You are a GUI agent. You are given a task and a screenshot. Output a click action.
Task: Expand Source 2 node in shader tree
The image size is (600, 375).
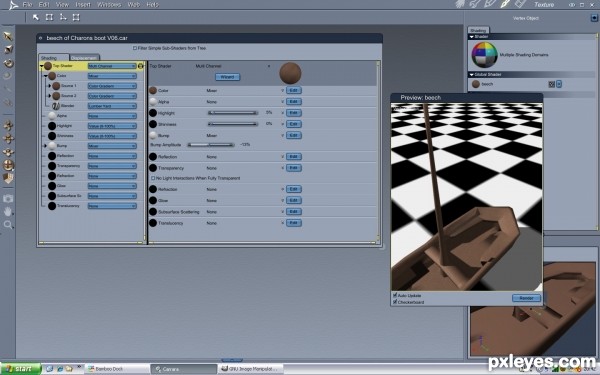click(x=49, y=96)
